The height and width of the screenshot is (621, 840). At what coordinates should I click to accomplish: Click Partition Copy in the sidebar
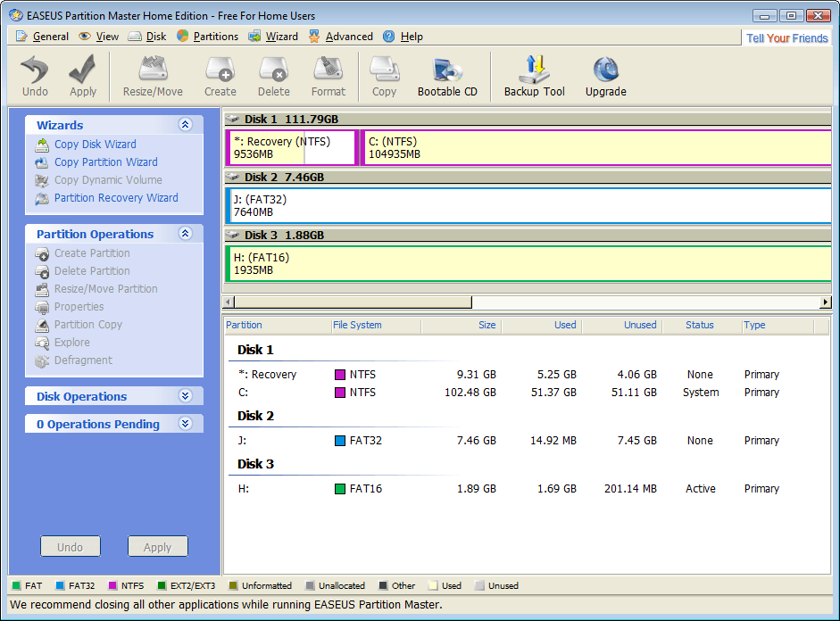coord(87,325)
